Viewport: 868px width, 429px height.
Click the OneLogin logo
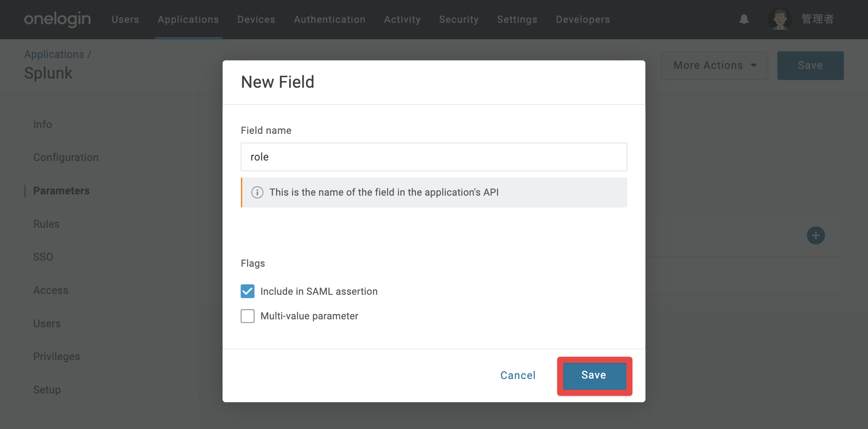pyautogui.click(x=57, y=19)
